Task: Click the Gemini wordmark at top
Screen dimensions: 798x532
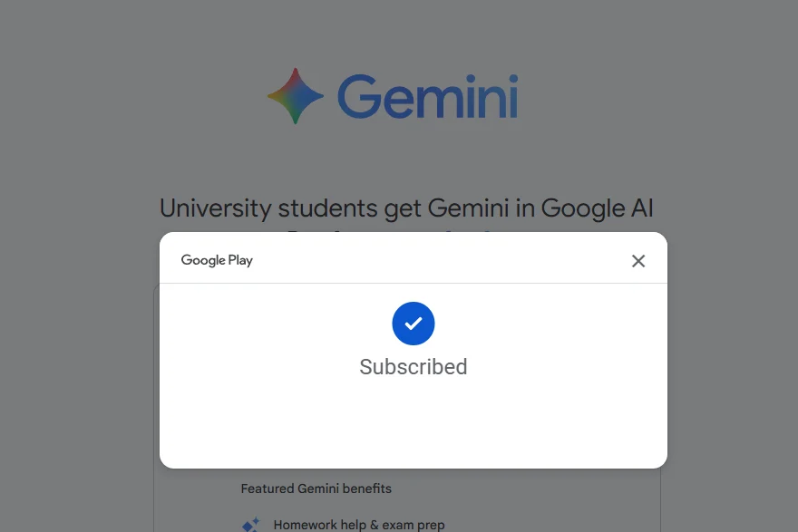Action: tap(428, 97)
